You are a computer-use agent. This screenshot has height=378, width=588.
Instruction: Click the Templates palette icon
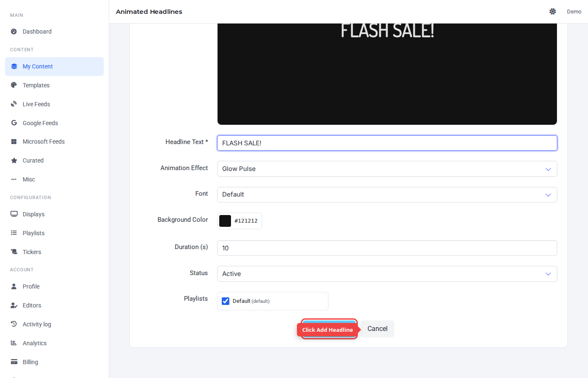14,85
